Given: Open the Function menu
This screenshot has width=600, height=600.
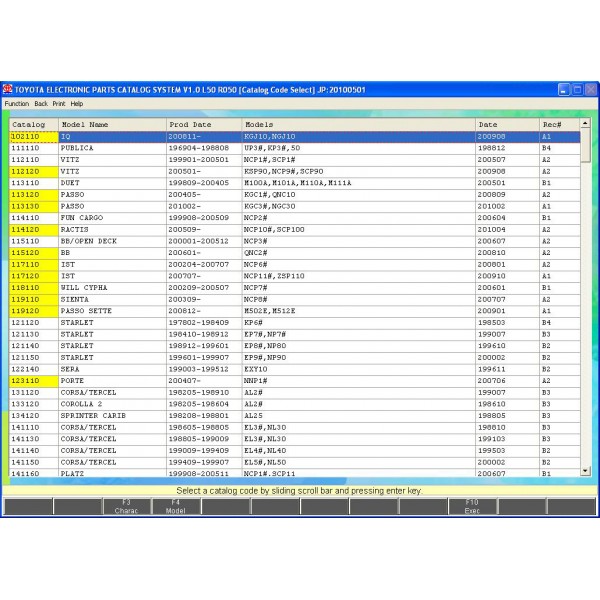Looking at the screenshot, I should tap(16, 103).
